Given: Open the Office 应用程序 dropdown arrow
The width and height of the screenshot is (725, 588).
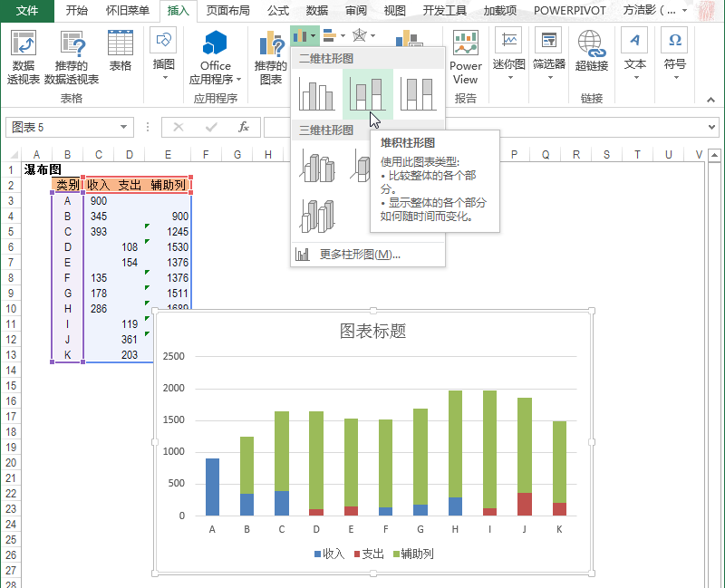Looking at the screenshot, I should click(x=238, y=80).
